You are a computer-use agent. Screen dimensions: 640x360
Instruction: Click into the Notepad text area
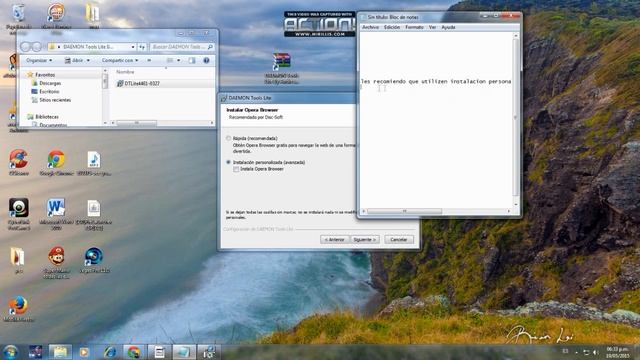pos(436,120)
